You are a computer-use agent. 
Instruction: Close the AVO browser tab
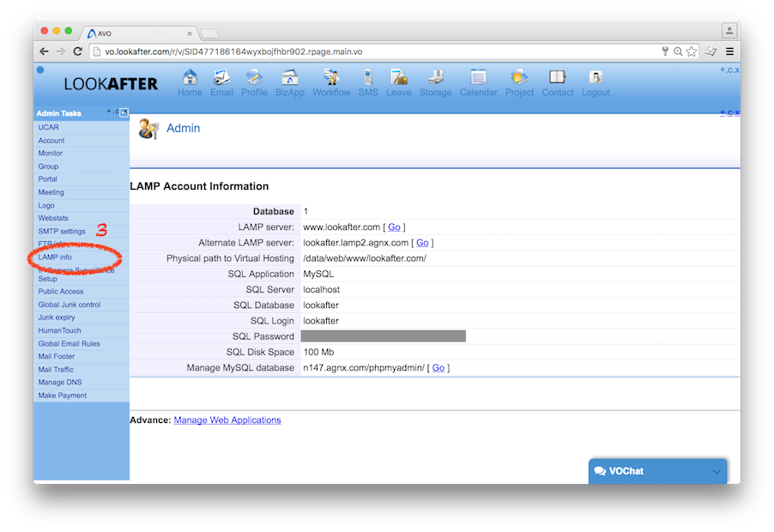(190, 33)
